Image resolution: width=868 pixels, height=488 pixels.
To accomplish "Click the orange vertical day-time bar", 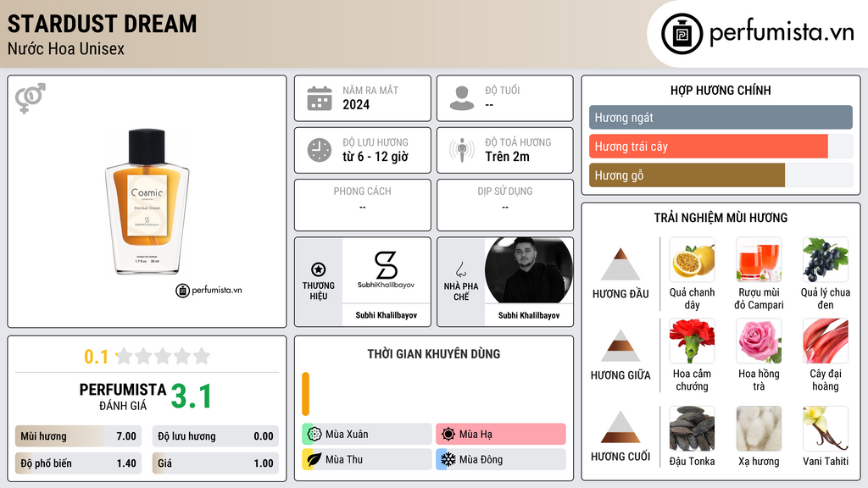I will [x=305, y=394].
